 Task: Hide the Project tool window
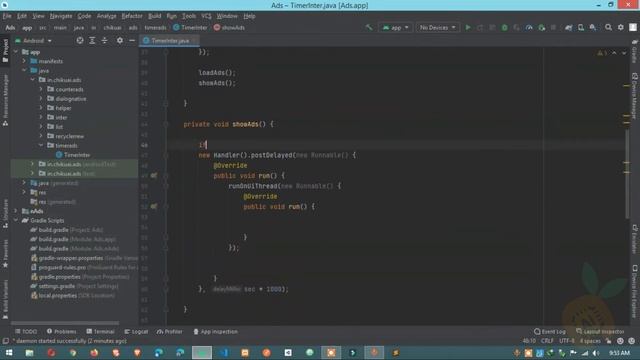pos(132,40)
